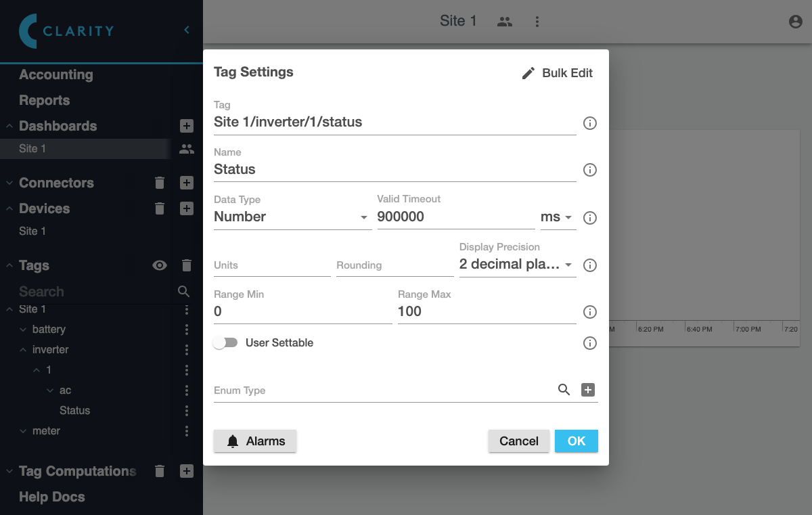Click the info icon beside Tag field
This screenshot has height=515, width=812.
(x=589, y=123)
